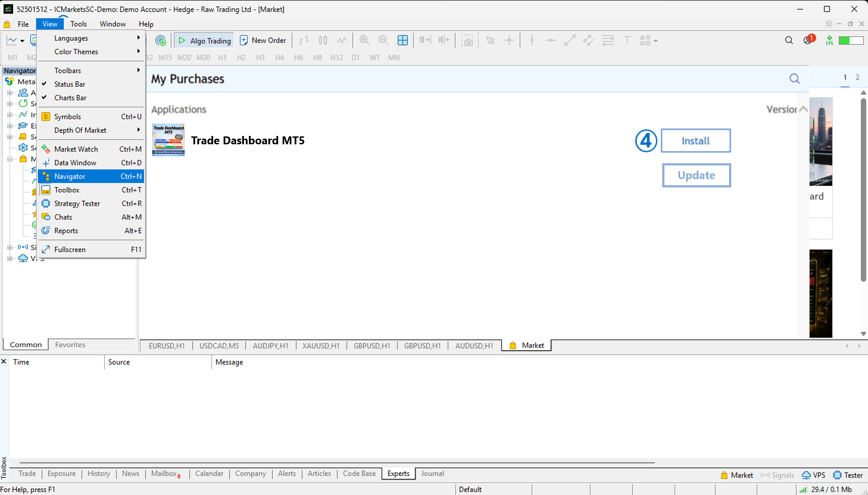Select the D1 timeframe
The width and height of the screenshot is (868, 495).
[355, 58]
